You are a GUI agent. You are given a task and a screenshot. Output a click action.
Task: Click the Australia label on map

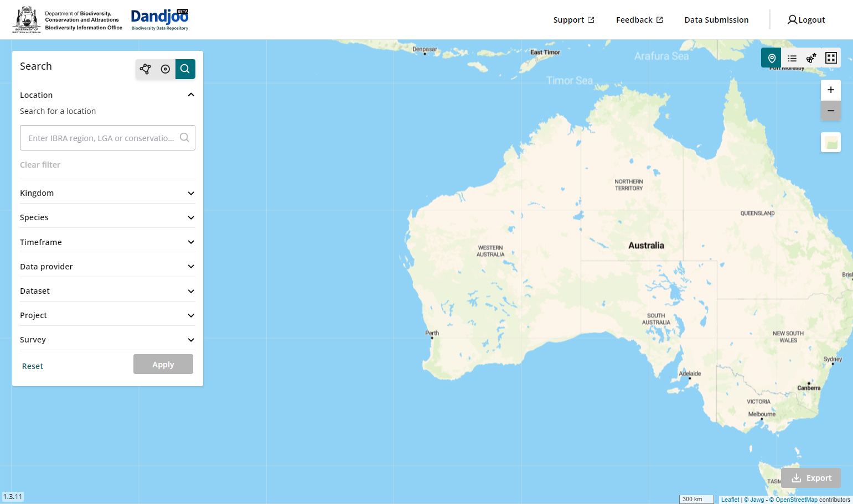click(646, 246)
